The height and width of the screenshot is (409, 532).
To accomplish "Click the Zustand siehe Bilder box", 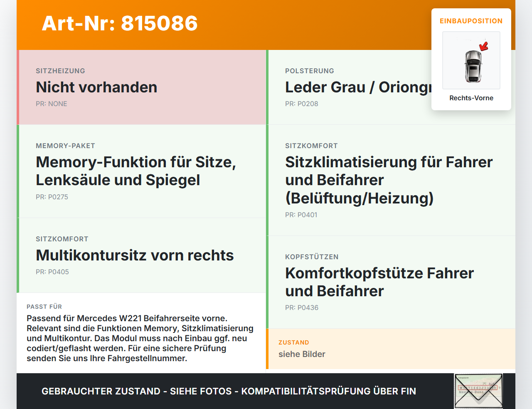I will pyautogui.click(x=391, y=349).
